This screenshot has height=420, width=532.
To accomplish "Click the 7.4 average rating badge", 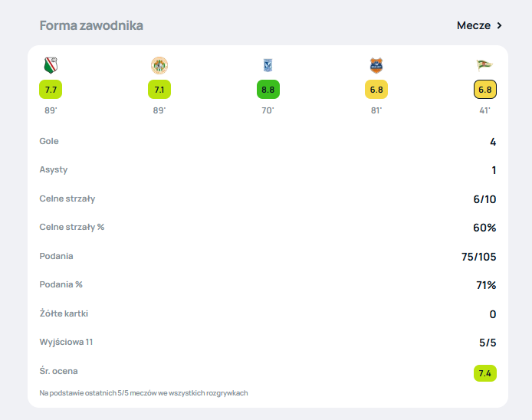I will (x=484, y=373).
